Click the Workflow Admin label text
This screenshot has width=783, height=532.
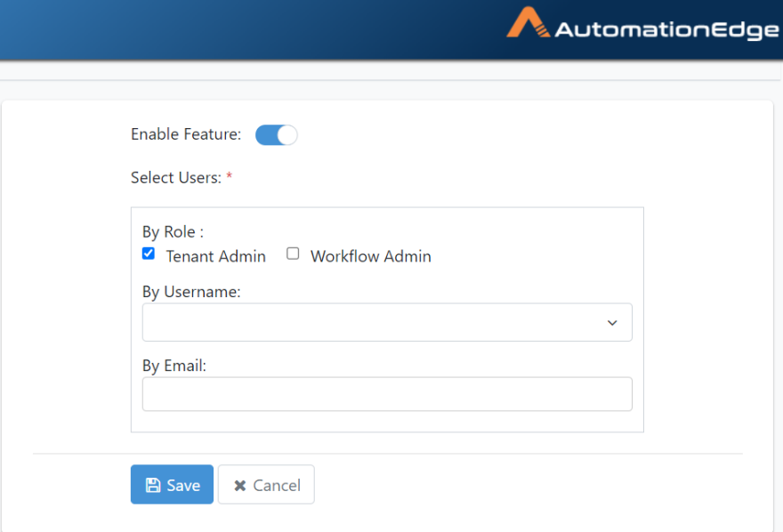pos(370,256)
